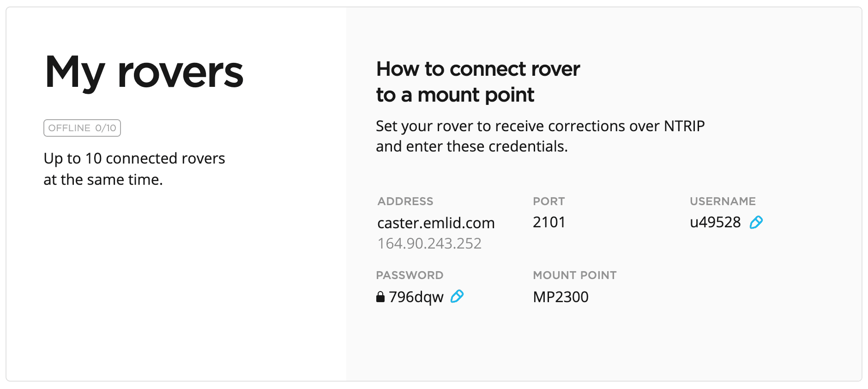Click the password value 796dqw
The width and height of the screenshot is (868, 389).
[x=416, y=297]
